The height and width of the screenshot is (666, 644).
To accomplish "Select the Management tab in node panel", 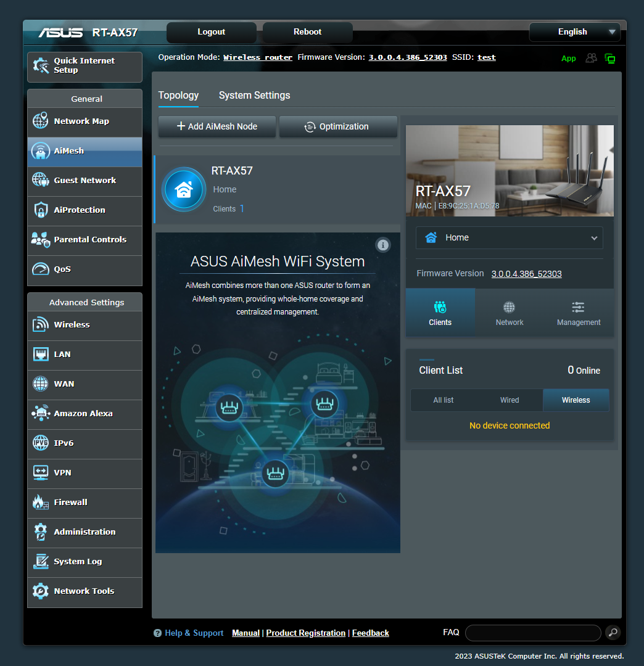I will coord(579,313).
